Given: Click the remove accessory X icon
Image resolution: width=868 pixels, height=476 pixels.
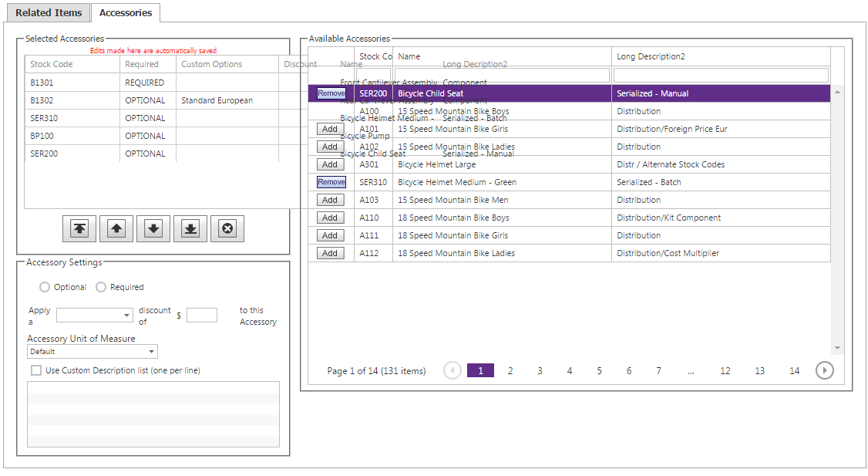Looking at the screenshot, I should (x=227, y=228).
